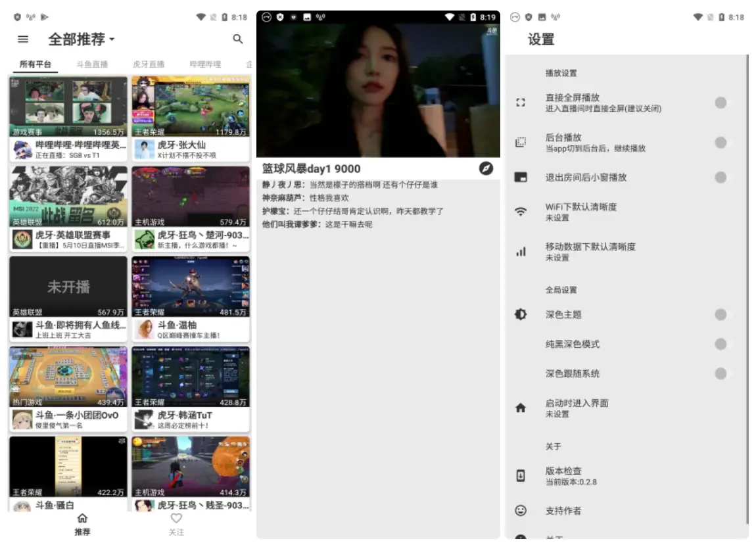756x547 pixels.
Task: Open the 推荐 home tab icon
Action: [x=82, y=519]
